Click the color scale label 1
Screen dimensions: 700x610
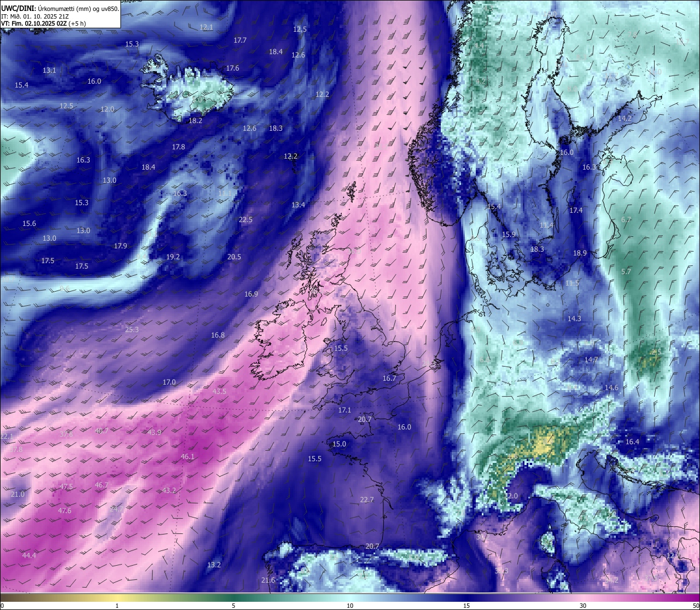[x=117, y=606]
